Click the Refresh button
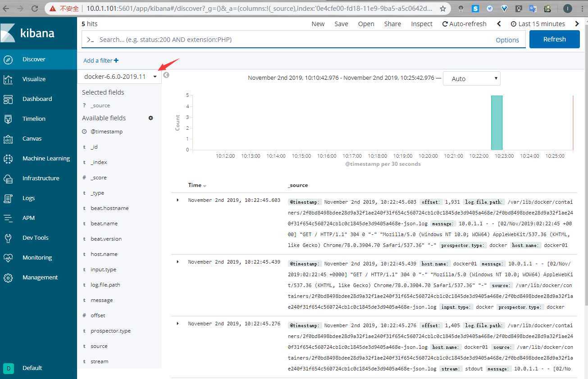588x379 pixels. pyautogui.click(x=554, y=39)
